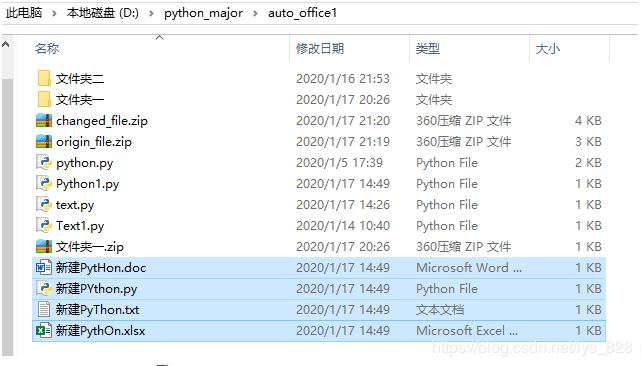Select the file name 文件夹二
The height and width of the screenshot is (366, 642).
point(80,78)
